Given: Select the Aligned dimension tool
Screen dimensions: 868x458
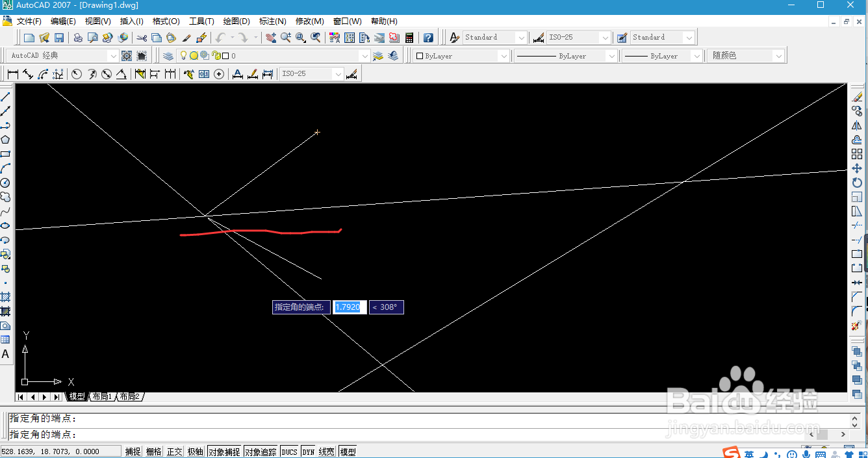Looking at the screenshot, I should (28, 74).
